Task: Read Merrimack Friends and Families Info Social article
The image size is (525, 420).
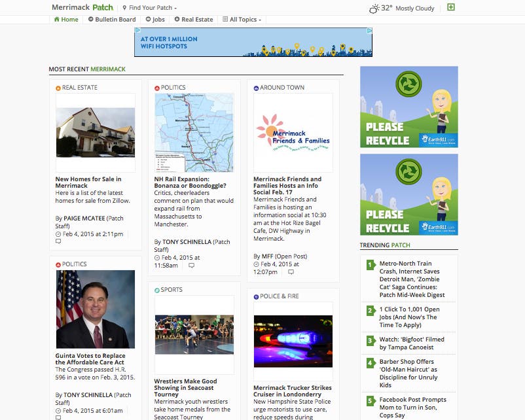Action: (x=287, y=186)
